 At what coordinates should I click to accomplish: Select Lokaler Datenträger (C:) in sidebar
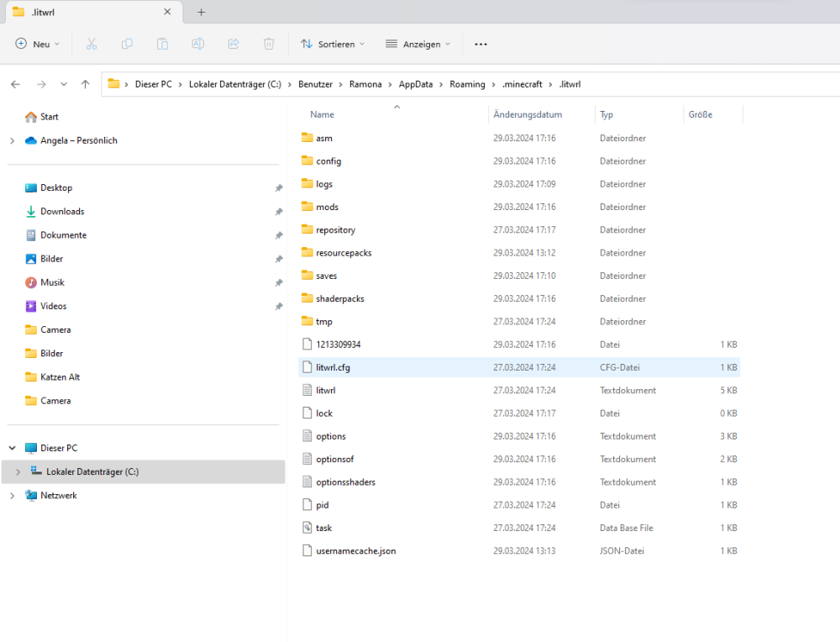coord(144,471)
